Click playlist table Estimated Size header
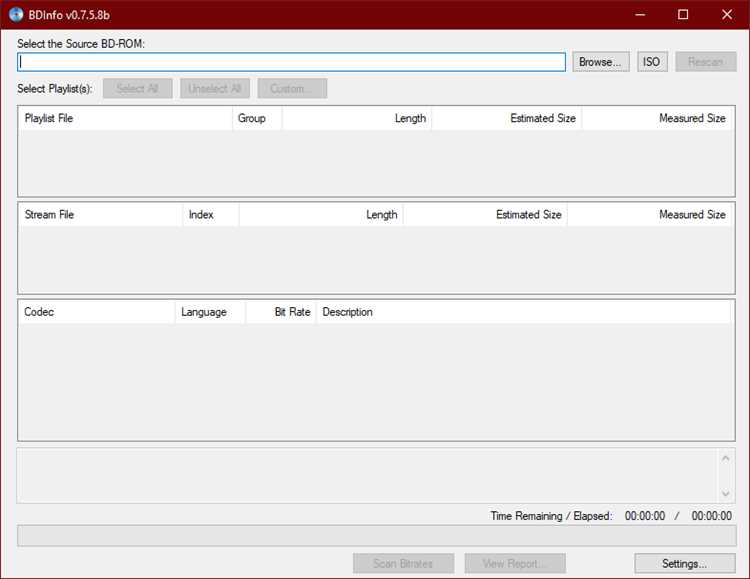 pos(507,118)
